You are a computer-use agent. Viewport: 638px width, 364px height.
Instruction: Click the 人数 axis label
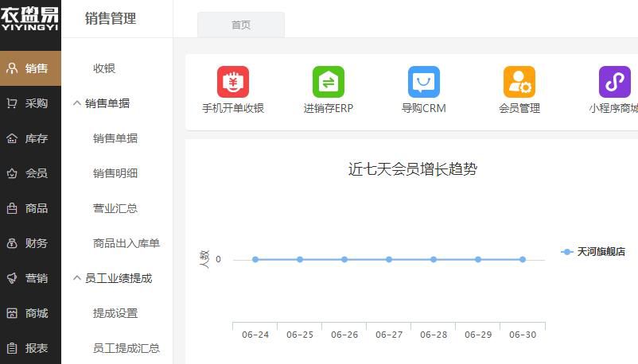coord(204,259)
